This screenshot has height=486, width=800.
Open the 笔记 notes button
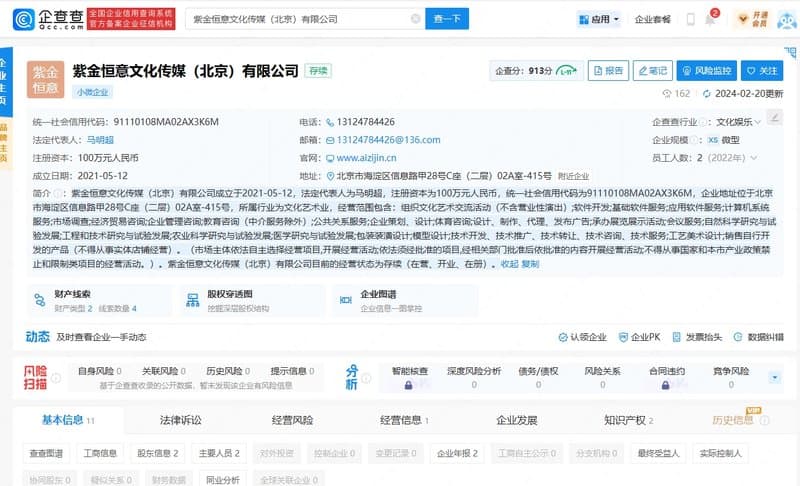click(x=653, y=70)
